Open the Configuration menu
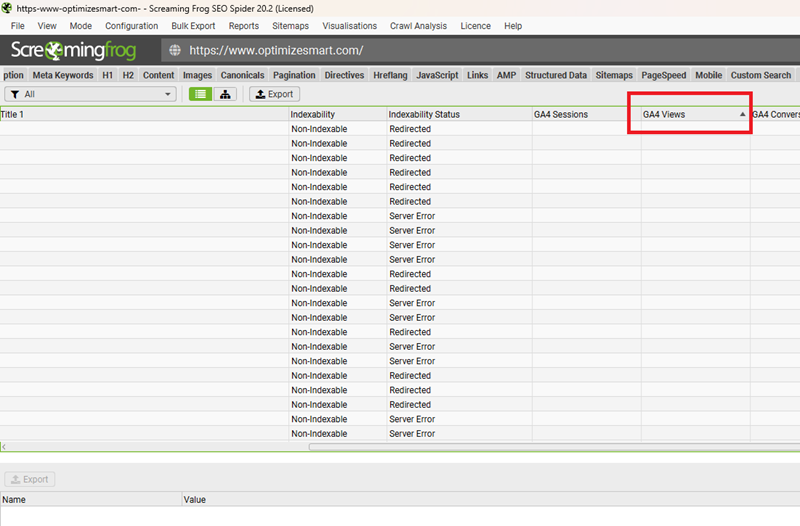The width and height of the screenshot is (800, 526). point(132,26)
